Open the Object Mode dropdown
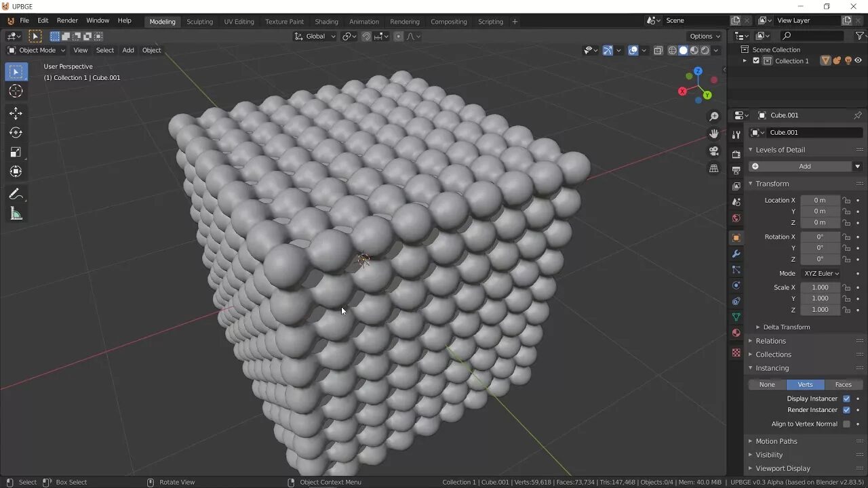The image size is (868, 488). point(37,50)
